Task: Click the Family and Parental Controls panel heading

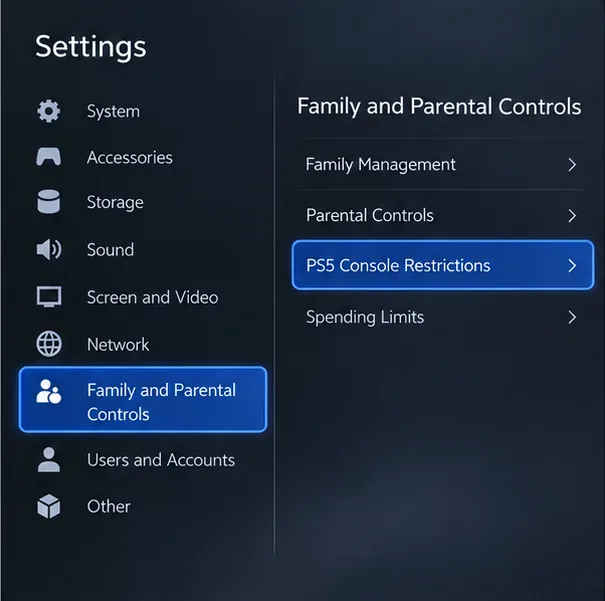Action: (439, 107)
